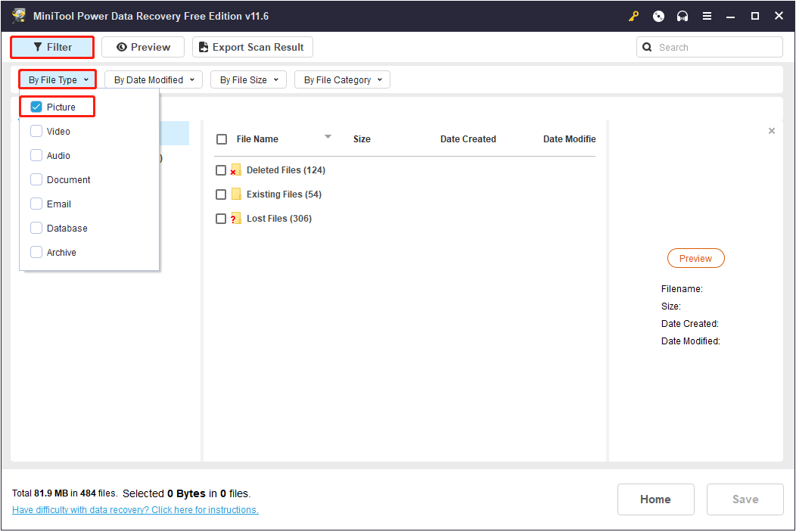The height and width of the screenshot is (532, 796).
Task: Click the Lost Files folder icon
Action: point(235,218)
